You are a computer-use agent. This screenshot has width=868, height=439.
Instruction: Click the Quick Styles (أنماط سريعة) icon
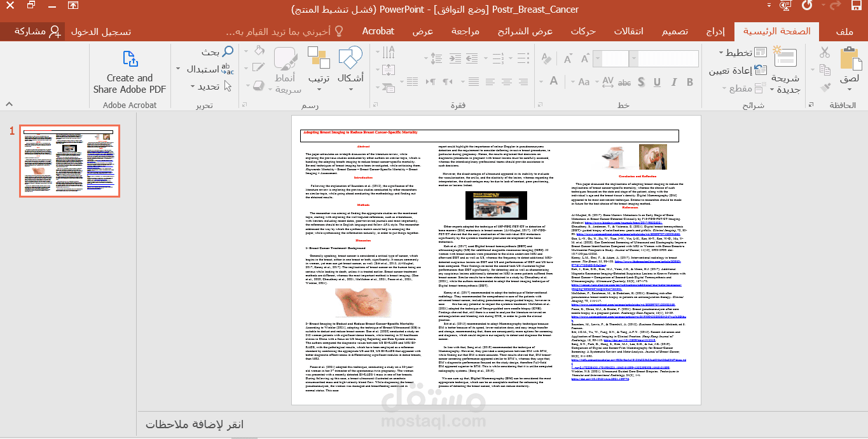285,58
